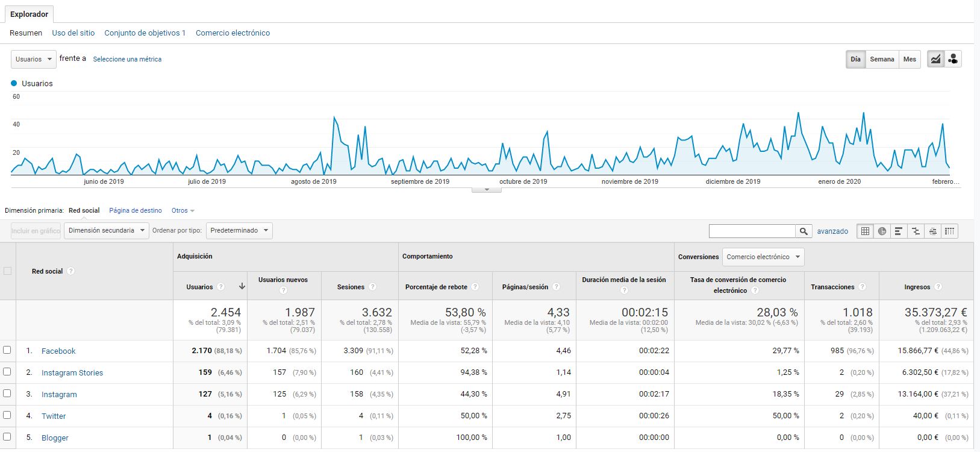
Task: Sort by the Ingresos column header
Action: pyautogui.click(x=917, y=287)
